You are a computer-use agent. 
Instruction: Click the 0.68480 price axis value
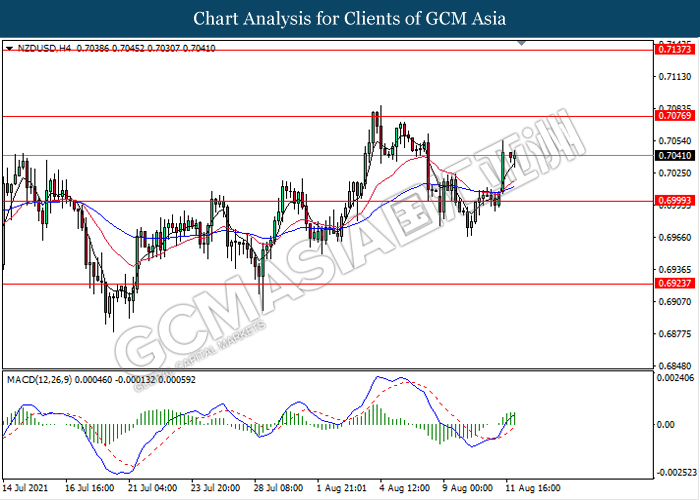point(675,366)
